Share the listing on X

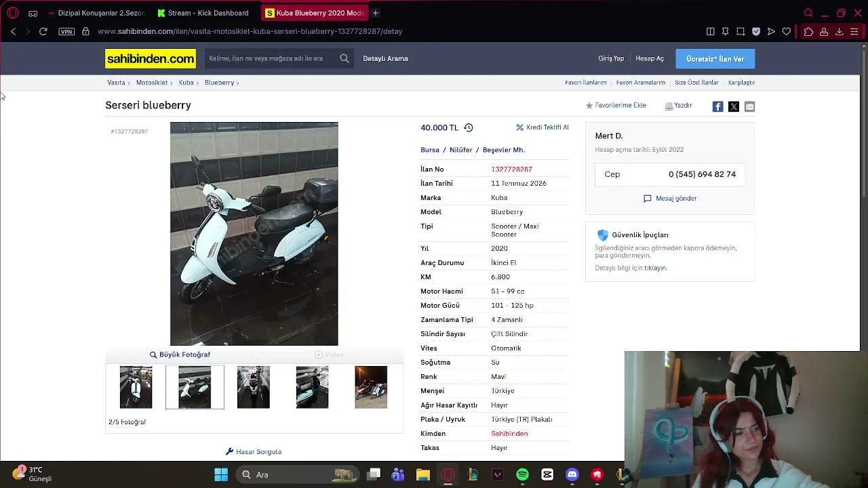(734, 106)
